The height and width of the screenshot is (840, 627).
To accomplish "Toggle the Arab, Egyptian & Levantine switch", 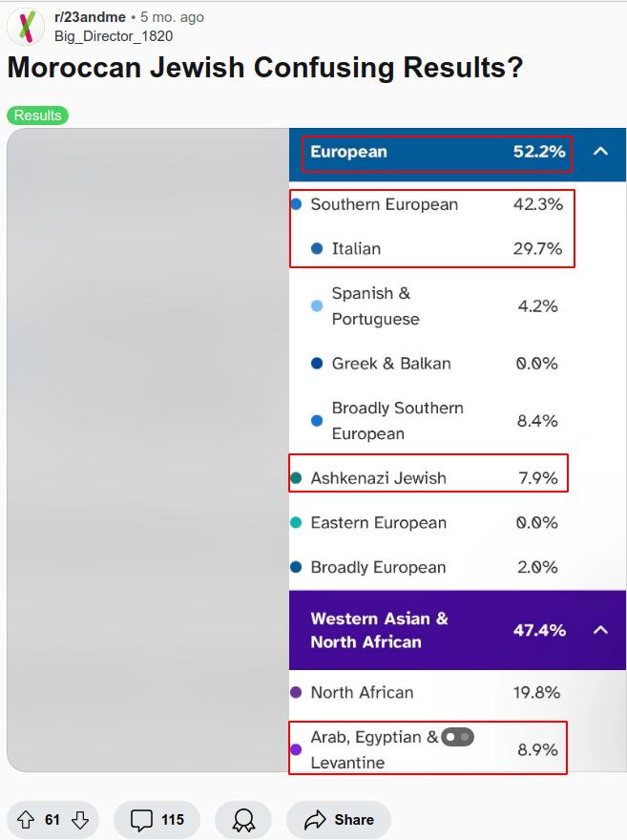I will pos(457,737).
